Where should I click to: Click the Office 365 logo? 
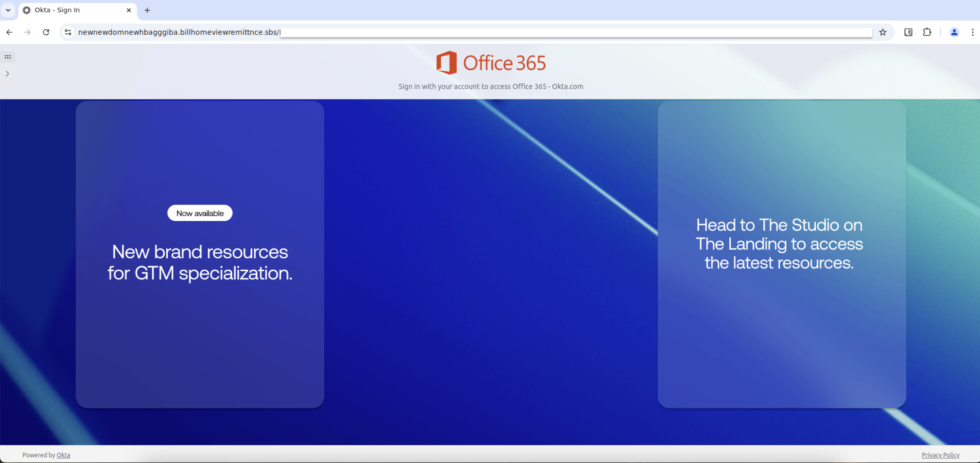point(491,63)
